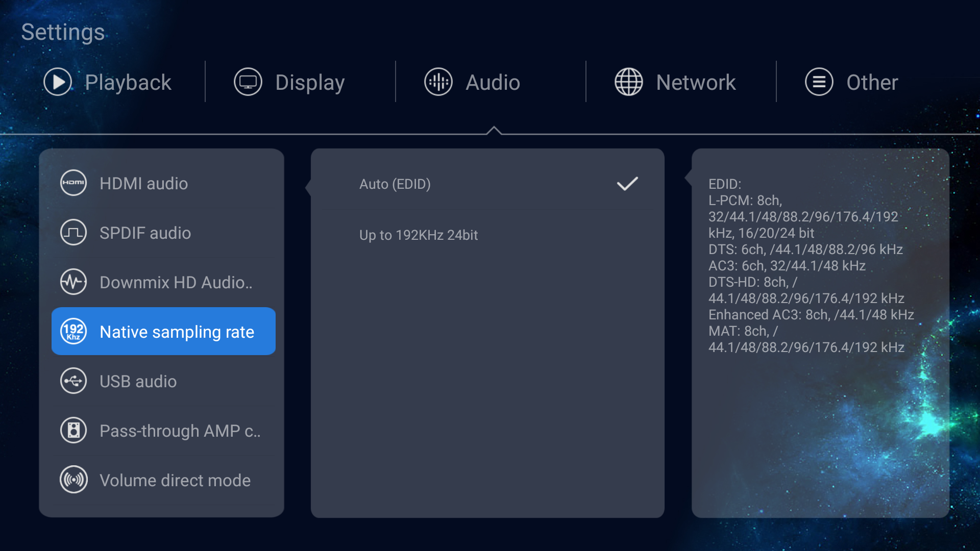
Task: Click the 'AC3: 6ch, 32/44.1/48 kHz' line
Action: click(x=787, y=265)
